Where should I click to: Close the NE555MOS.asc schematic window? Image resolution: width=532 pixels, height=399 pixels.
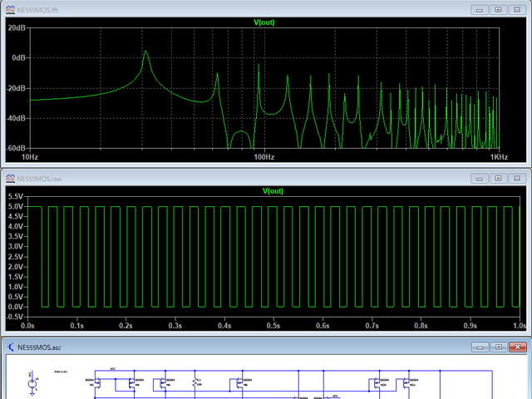click(x=517, y=347)
